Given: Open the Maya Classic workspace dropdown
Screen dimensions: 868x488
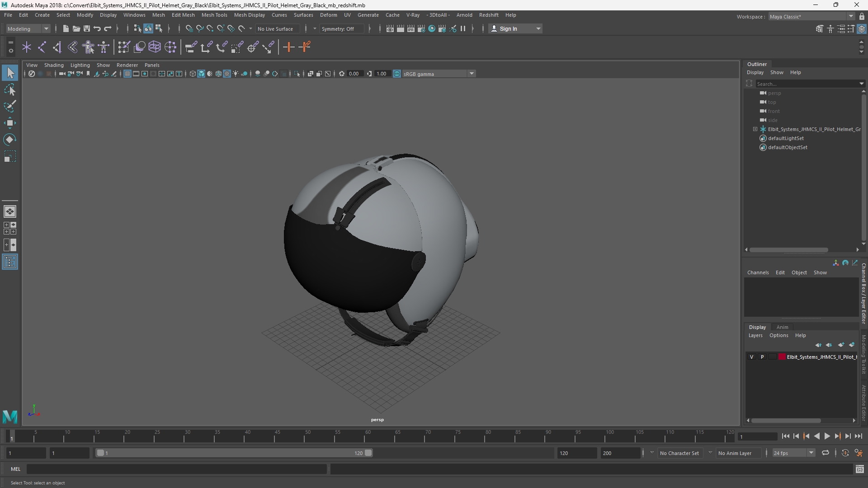Looking at the screenshot, I should 811,17.
